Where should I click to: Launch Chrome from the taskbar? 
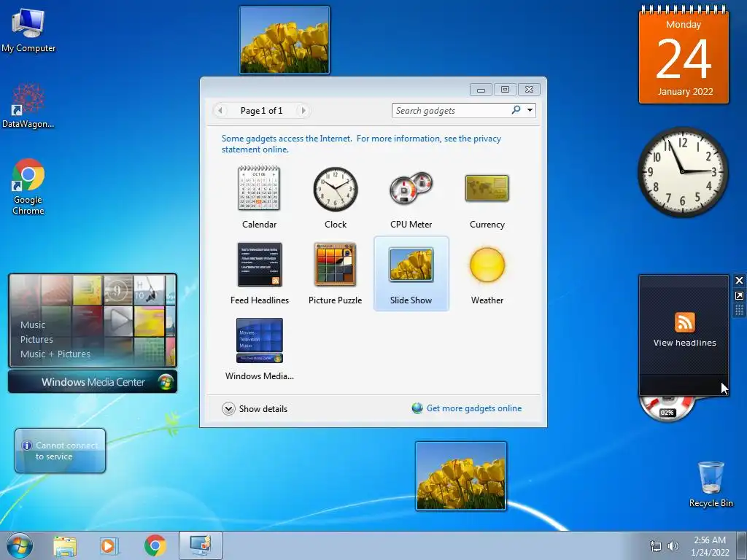[x=155, y=545]
